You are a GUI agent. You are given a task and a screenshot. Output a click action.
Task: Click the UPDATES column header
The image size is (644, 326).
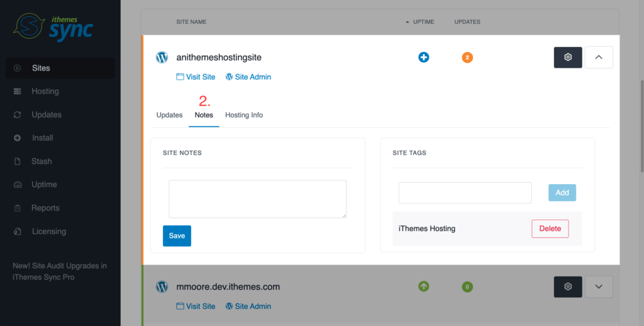pos(467,22)
